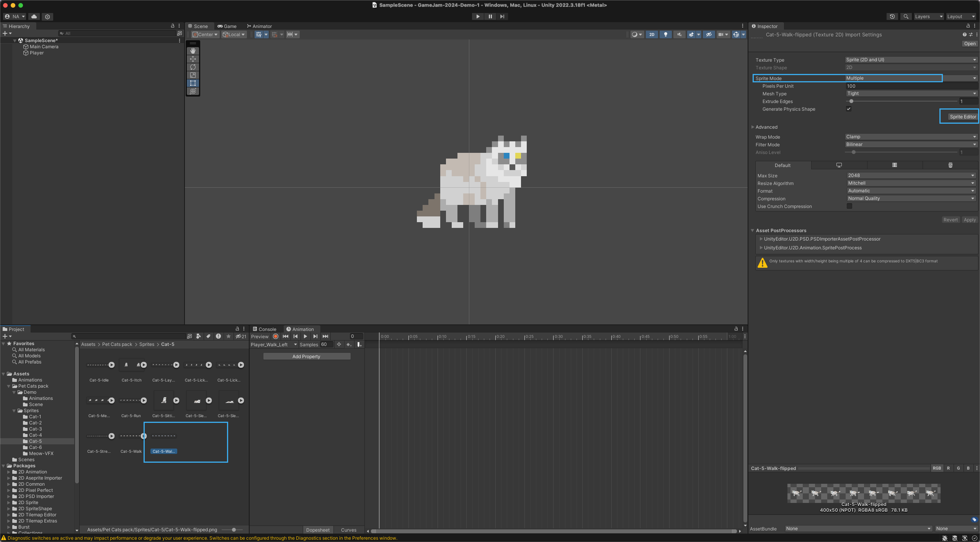
Task: Enable Use Crunch Compression checkbox
Action: pyautogui.click(x=849, y=206)
